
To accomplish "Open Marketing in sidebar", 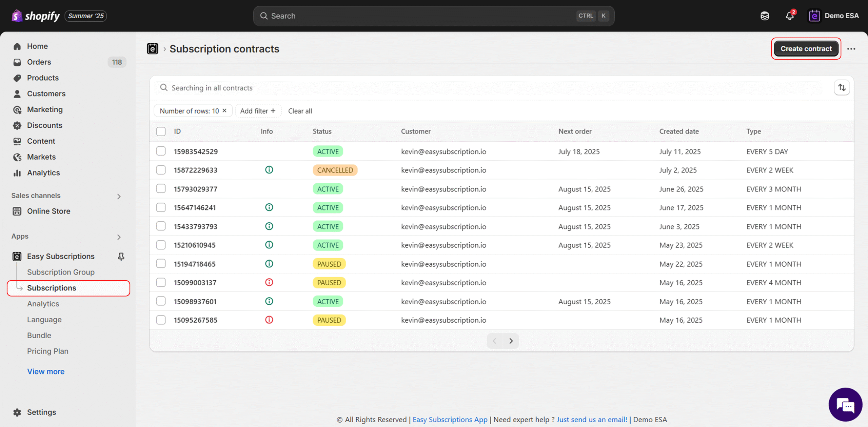I will (45, 109).
